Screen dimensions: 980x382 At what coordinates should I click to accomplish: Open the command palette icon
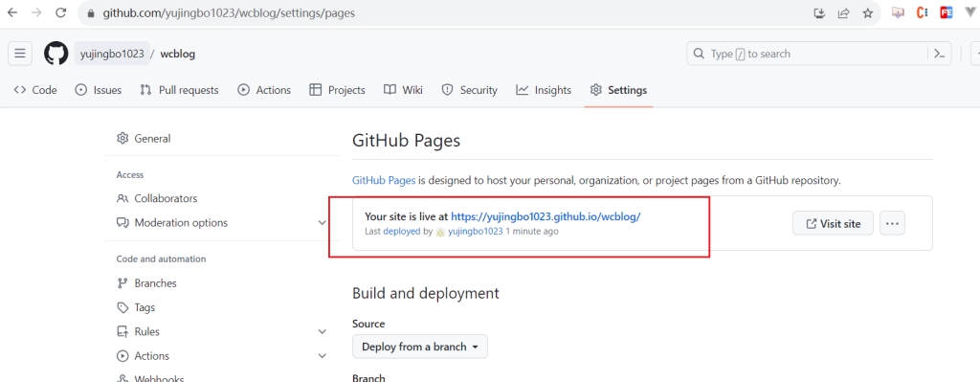click(x=939, y=54)
